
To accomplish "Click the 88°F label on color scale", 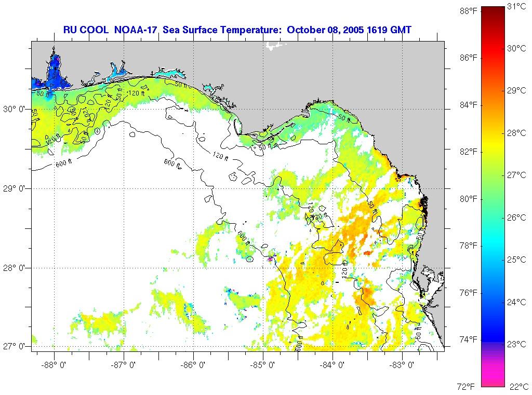I will [x=468, y=11].
